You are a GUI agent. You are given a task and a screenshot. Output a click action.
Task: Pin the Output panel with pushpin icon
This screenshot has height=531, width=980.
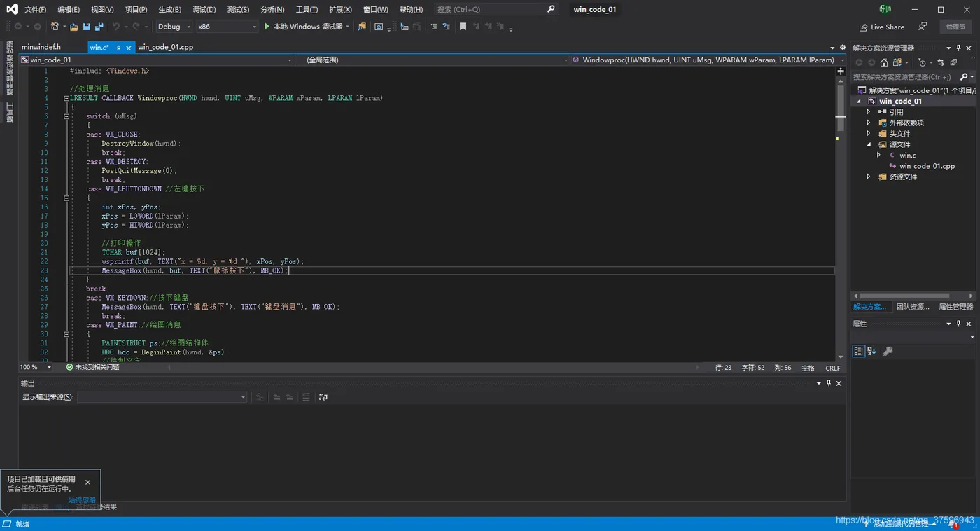[x=829, y=383]
